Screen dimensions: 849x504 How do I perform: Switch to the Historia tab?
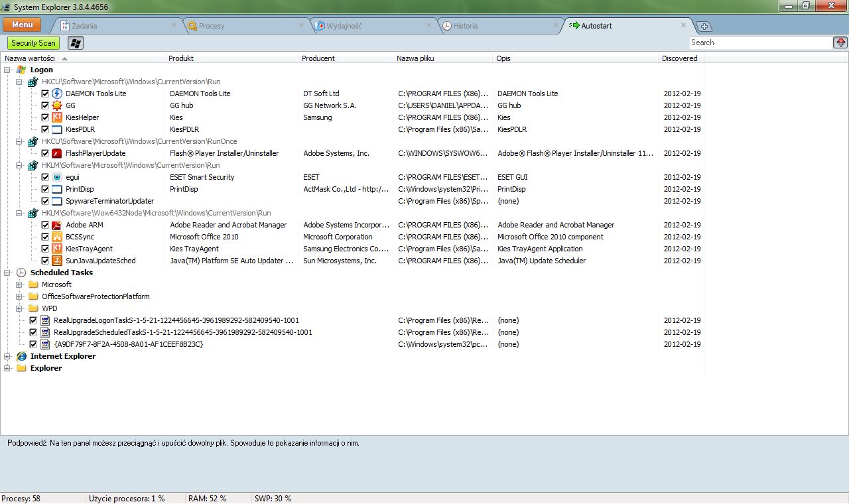pyautogui.click(x=501, y=26)
